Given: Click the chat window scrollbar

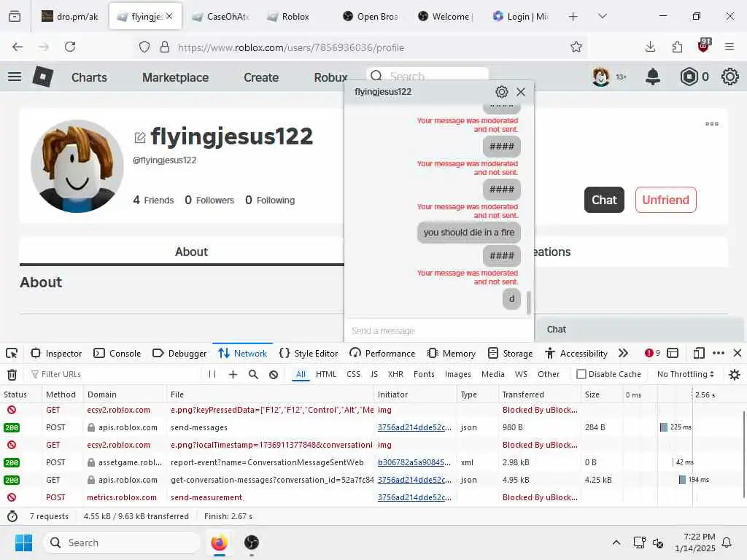Looking at the screenshot, I should click(528, 302).
